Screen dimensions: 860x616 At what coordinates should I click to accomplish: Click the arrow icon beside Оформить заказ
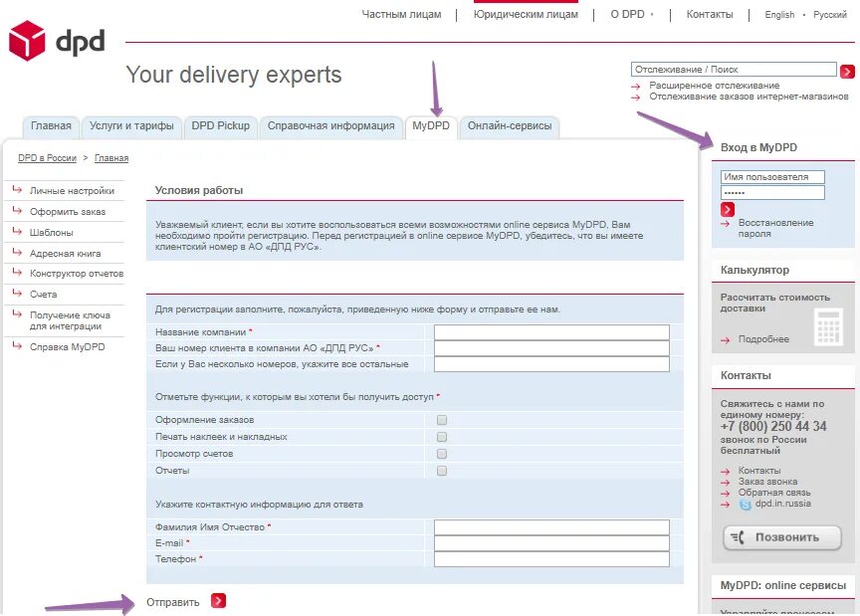(x=17, y=211)
